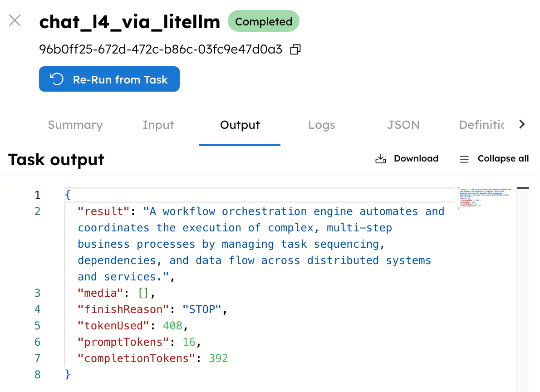Click the "media" key line
The width and height of the screenshot is (540, 392).
pos(116,293)
